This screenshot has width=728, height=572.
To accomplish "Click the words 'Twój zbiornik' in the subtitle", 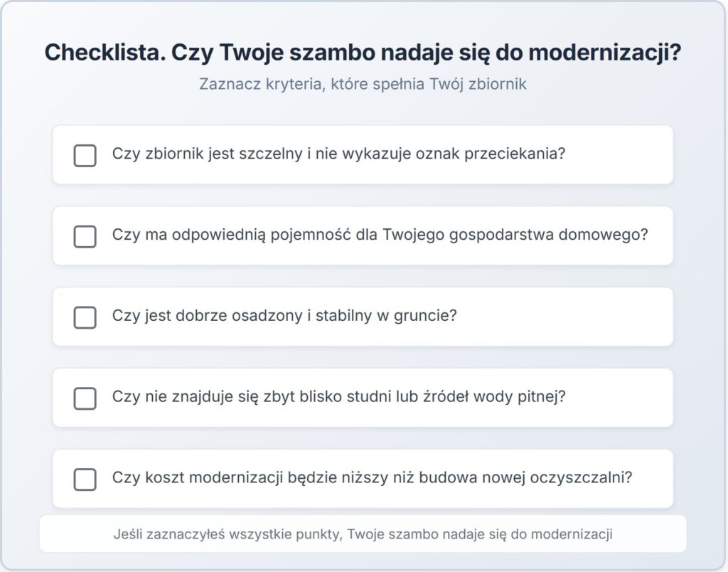I will coord(478,84).
